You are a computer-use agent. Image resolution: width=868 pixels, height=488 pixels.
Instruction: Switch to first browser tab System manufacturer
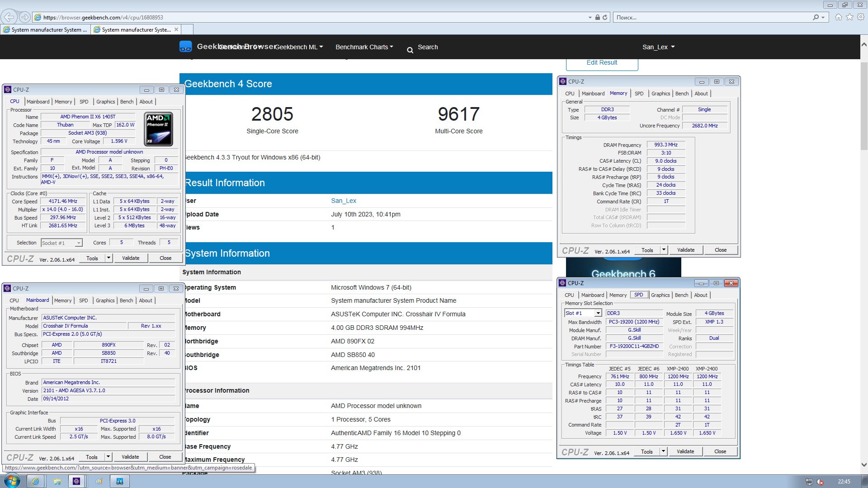pos(45,29)
